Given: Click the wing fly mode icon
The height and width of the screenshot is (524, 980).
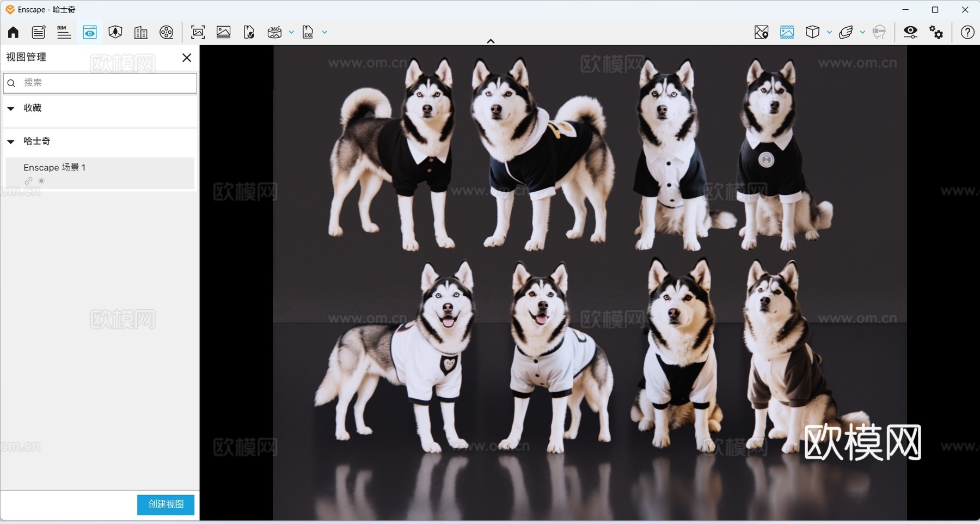Looking at the screenshot, I should click(x=846, y=32).
